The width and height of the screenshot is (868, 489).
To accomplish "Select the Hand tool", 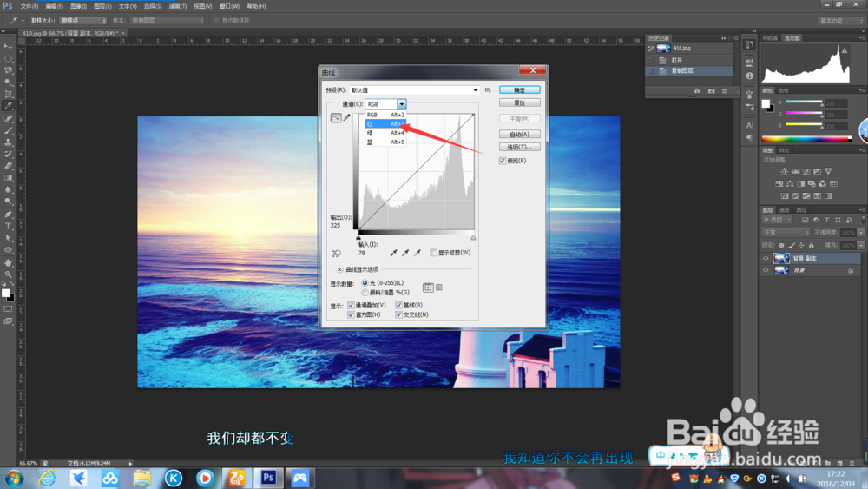I will (x=9, y=262).
